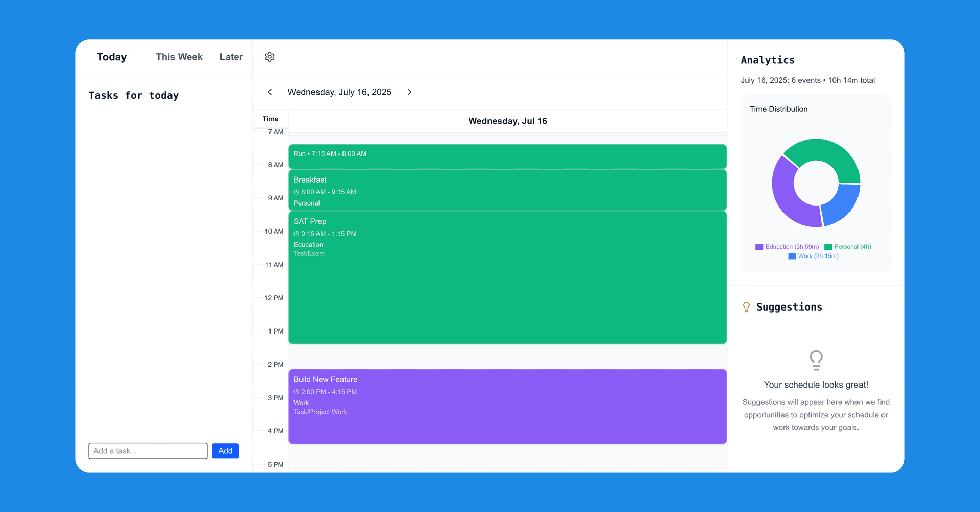The width and height of the screenshot is (980, 512).
Task: Click the Education color swatch in the legend
Action: coord(759,247)
